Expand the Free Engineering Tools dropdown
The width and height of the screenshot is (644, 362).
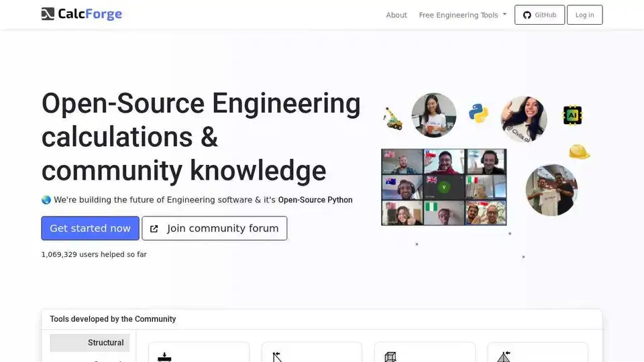[459, 15]
